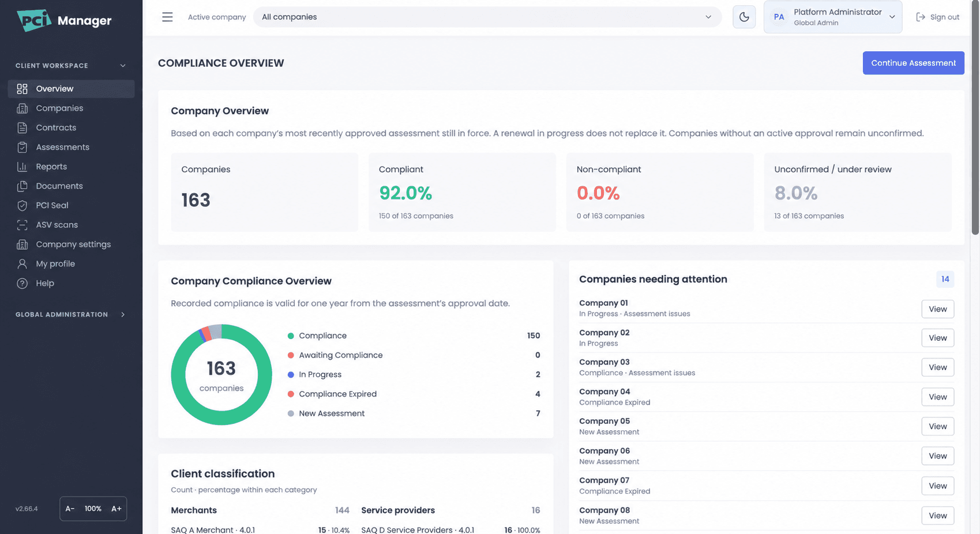This screenshot has width=980, height=534.
Task: Open Contracts from the sidebar
Action: (71, 127)
